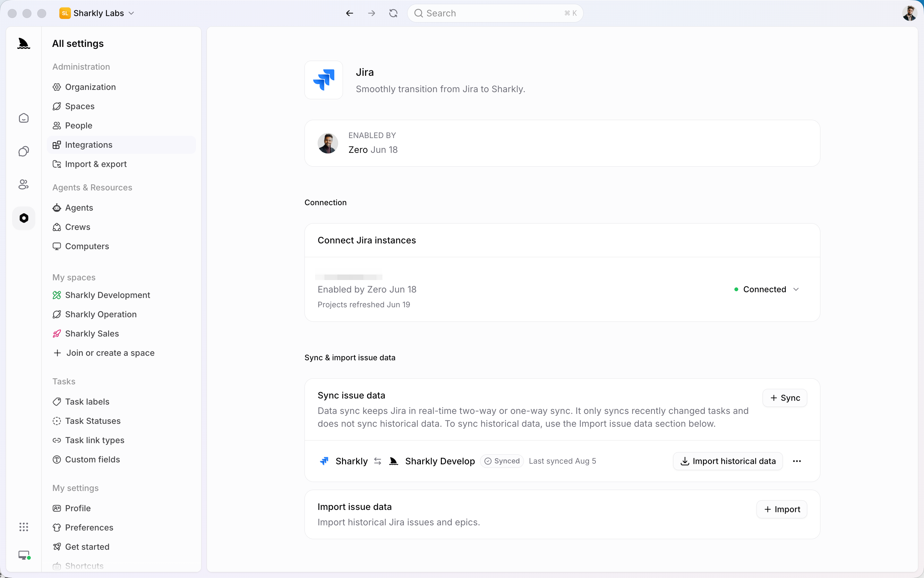924x578 pixels.
Task: Open People settings
Action: (x=121, y=125)
